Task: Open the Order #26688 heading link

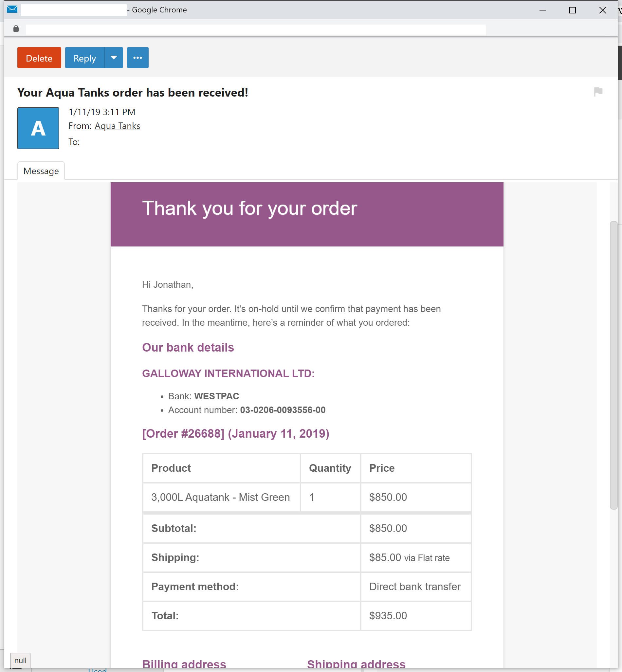Action: (235, 433)
